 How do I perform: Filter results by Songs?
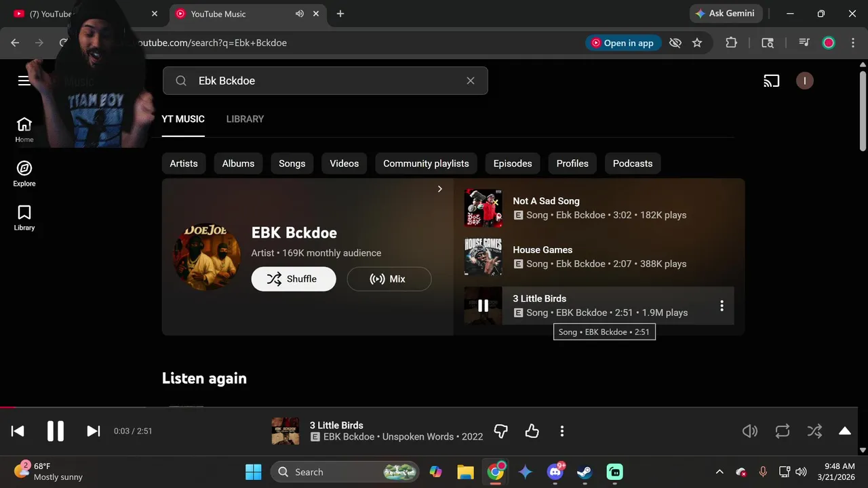(292, 163)
